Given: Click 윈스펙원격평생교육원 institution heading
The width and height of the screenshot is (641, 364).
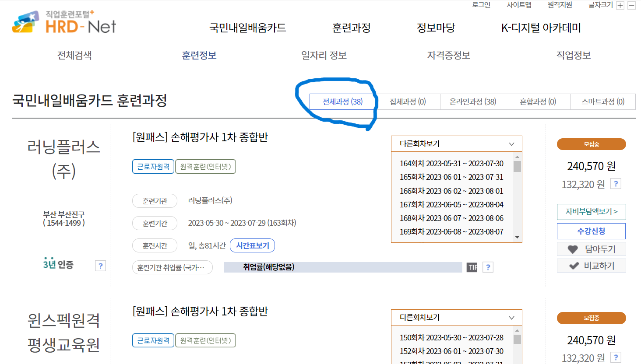Looking at the screenshot, I should point(64,332).
